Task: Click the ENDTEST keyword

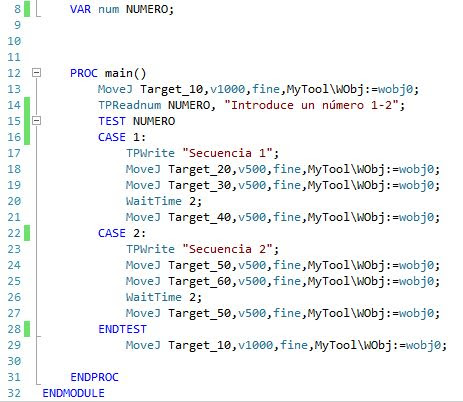Action: [122, 329]
